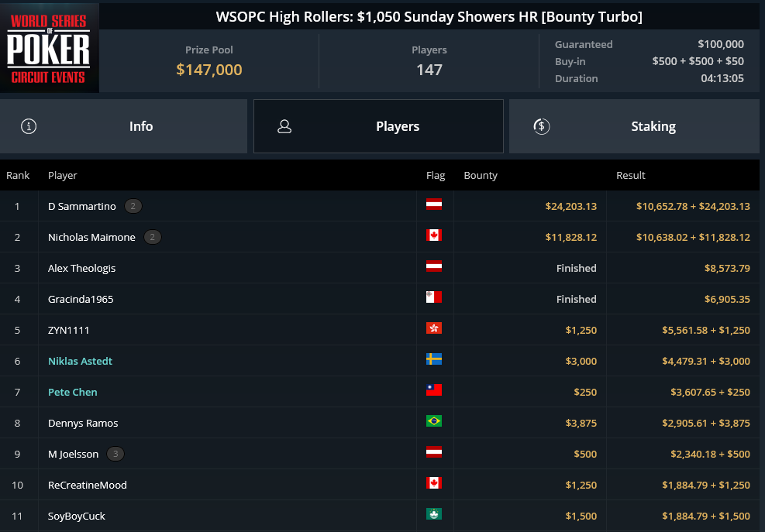Click the Result column header
Screen dimensions: 765x532
coord(630,175)
